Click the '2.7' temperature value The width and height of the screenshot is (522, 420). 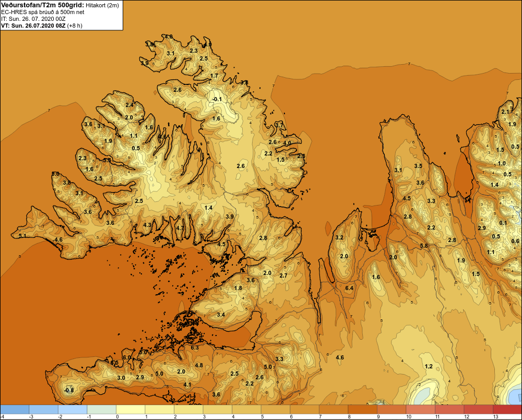click(x=283, y=275)
